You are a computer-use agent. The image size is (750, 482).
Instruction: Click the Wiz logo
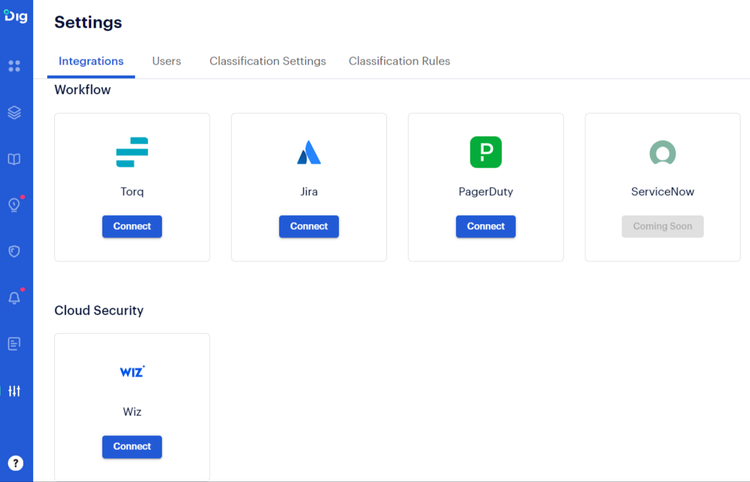[132, 372]
